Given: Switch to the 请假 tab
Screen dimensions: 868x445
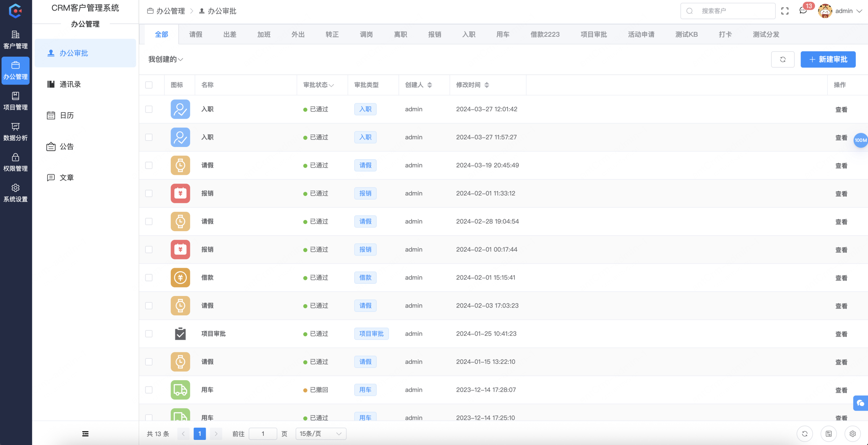Looking at the screenshot, I should 195,34.
